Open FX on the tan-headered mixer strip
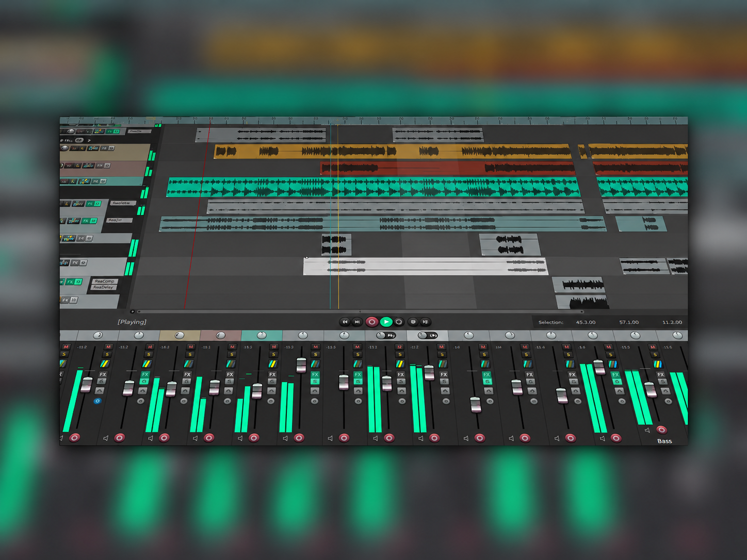747x560 pixels. (187, 374)
